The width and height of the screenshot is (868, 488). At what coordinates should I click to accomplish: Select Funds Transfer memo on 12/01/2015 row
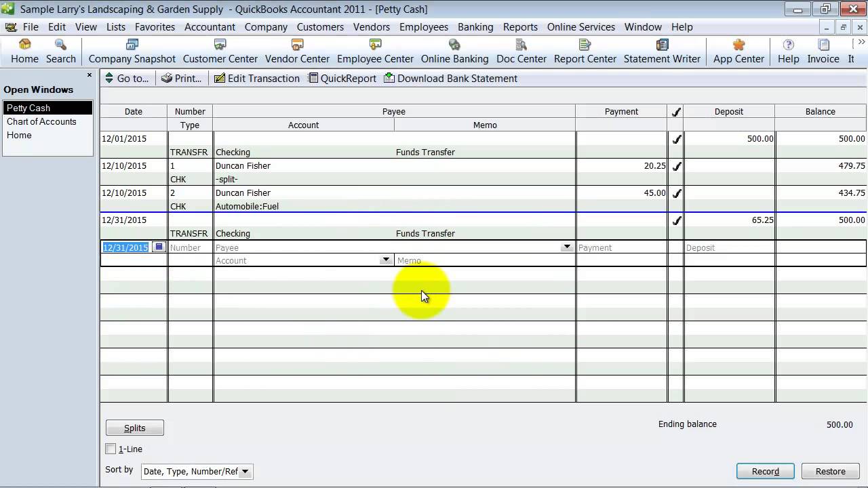425,152
